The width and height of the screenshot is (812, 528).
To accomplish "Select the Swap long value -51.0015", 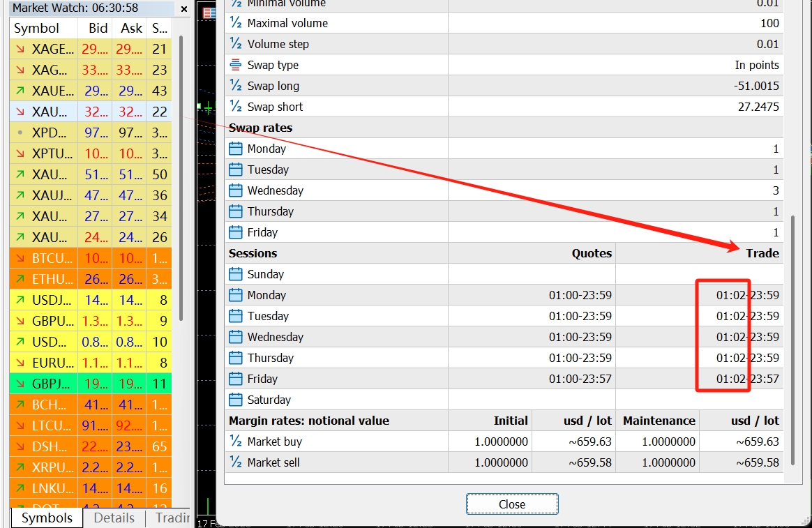I will [756, 86].
